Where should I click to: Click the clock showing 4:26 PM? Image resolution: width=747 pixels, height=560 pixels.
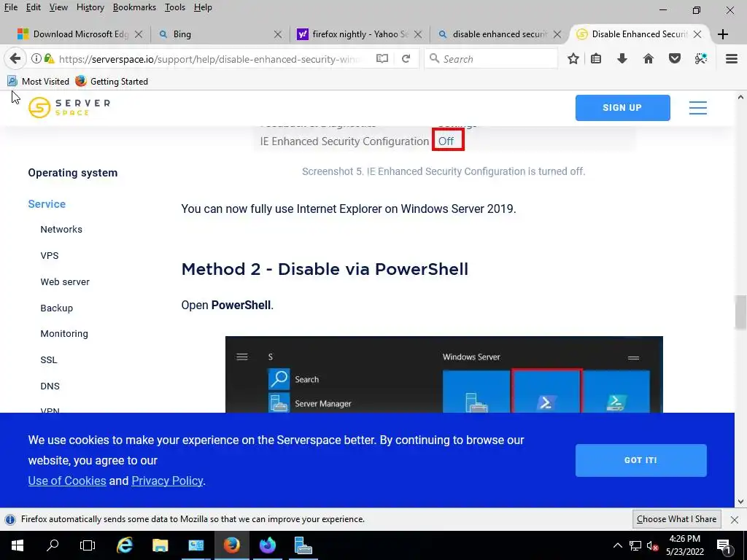tap(684, 539)
